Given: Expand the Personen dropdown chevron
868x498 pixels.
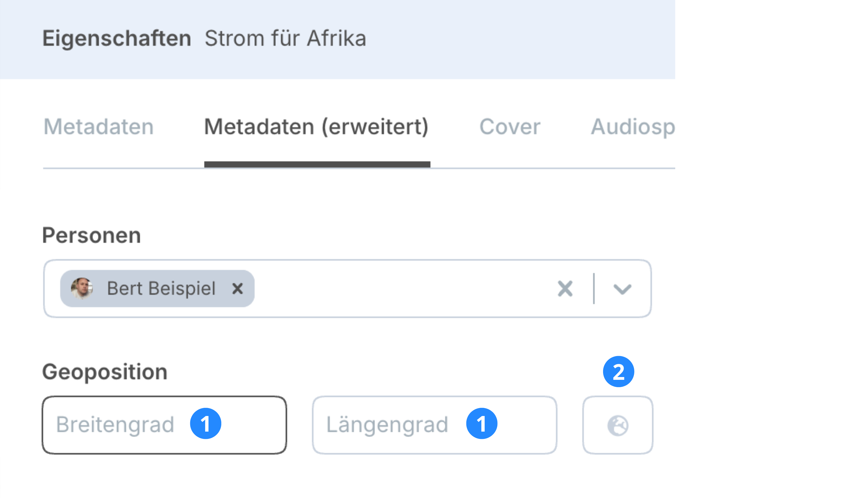Looking at the screenshot, I should pyautogui.click(x=622, y=289).
